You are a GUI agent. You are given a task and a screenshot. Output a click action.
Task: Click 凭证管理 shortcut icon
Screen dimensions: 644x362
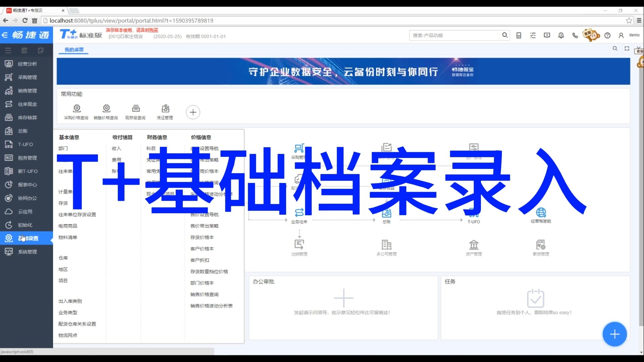165,112
